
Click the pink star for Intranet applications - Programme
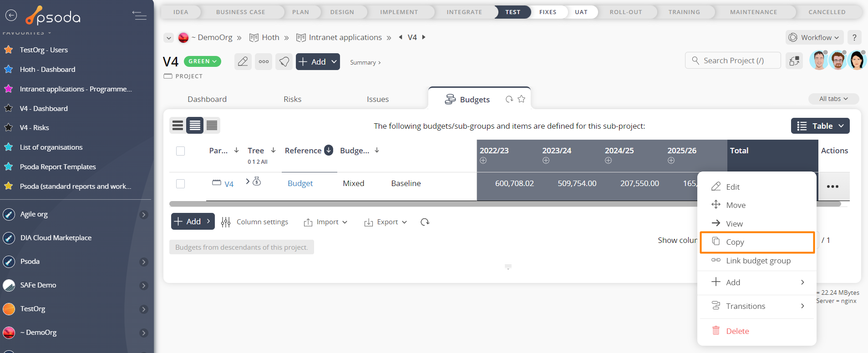click(x=8, y=89)
